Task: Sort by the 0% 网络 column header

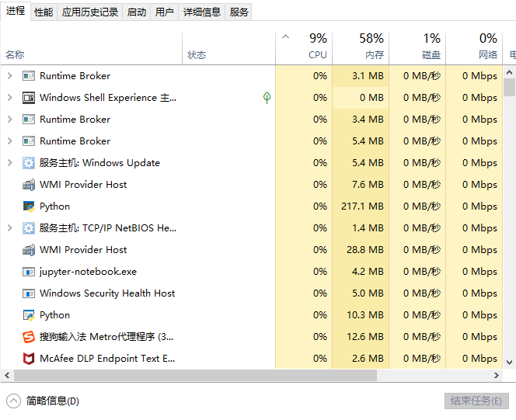Action: 474,48
